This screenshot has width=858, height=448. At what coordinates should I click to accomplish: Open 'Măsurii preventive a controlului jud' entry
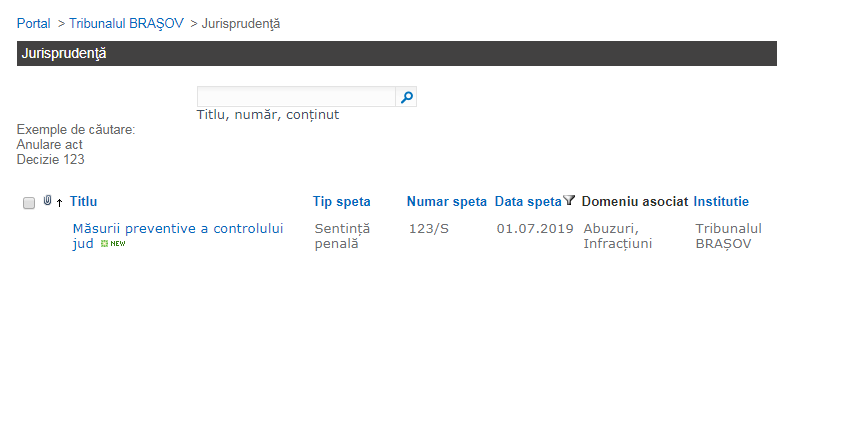(177, 229)
